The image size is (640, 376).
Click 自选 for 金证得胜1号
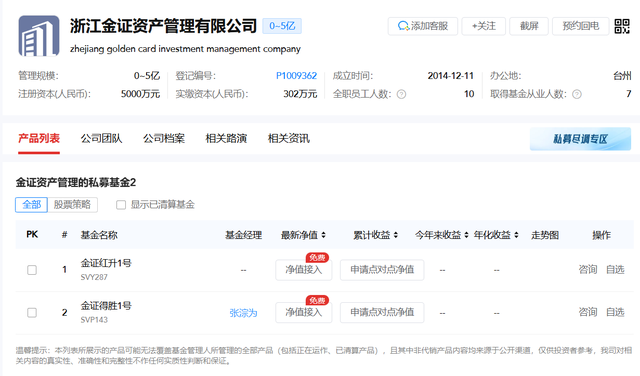pos(615,312)
